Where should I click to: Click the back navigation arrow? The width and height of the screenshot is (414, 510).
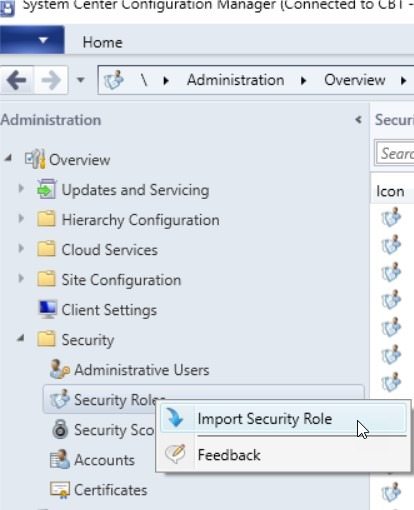tap(17, 80)
